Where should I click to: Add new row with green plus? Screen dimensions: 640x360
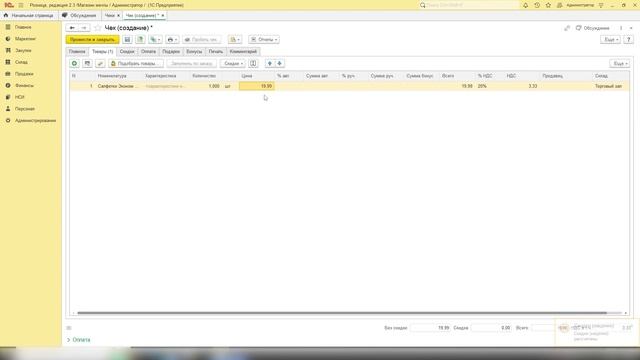[74, 64]
